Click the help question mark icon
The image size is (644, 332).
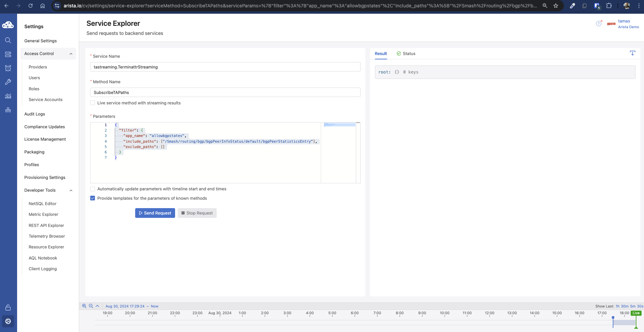pos(599,23)
